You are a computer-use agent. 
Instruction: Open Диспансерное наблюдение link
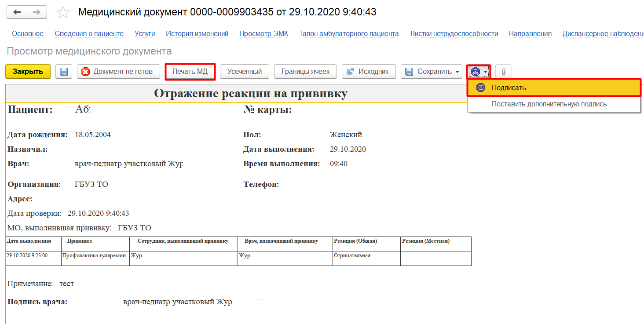point(603,34)
